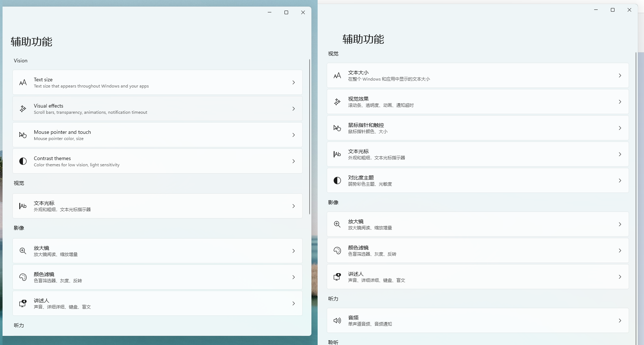Click the Mouse pointer and touch chevron
The image size is (644, 345).
point(294,135)
